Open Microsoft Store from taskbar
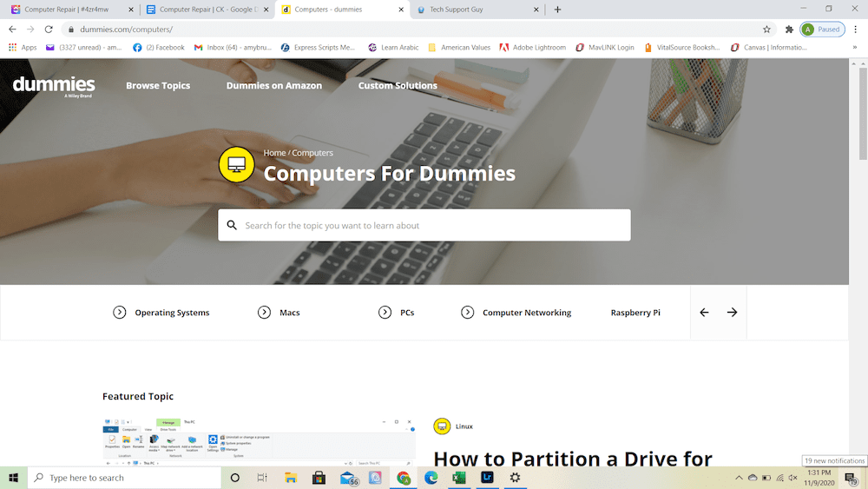The height and width of the screenshot is (489, 868). pos(319,478)
